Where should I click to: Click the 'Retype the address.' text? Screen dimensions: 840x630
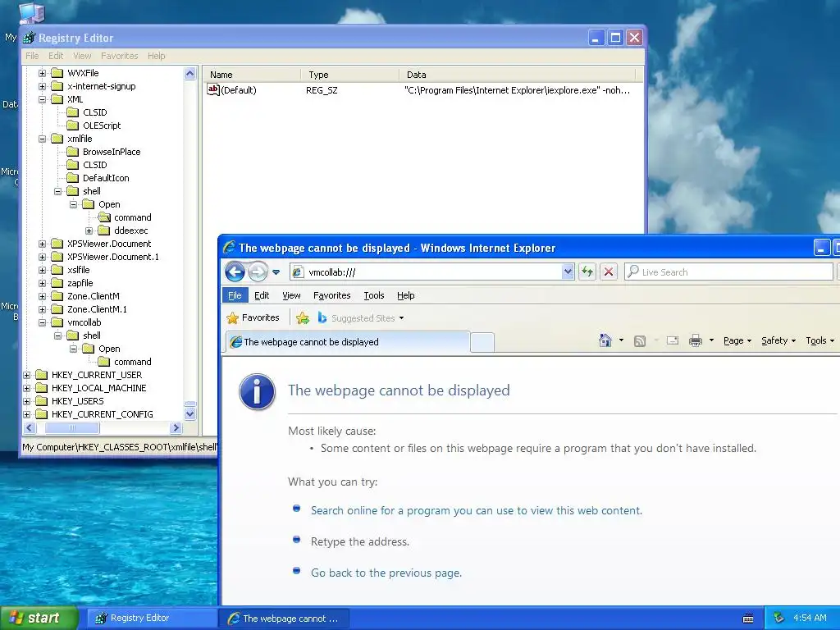360,541
